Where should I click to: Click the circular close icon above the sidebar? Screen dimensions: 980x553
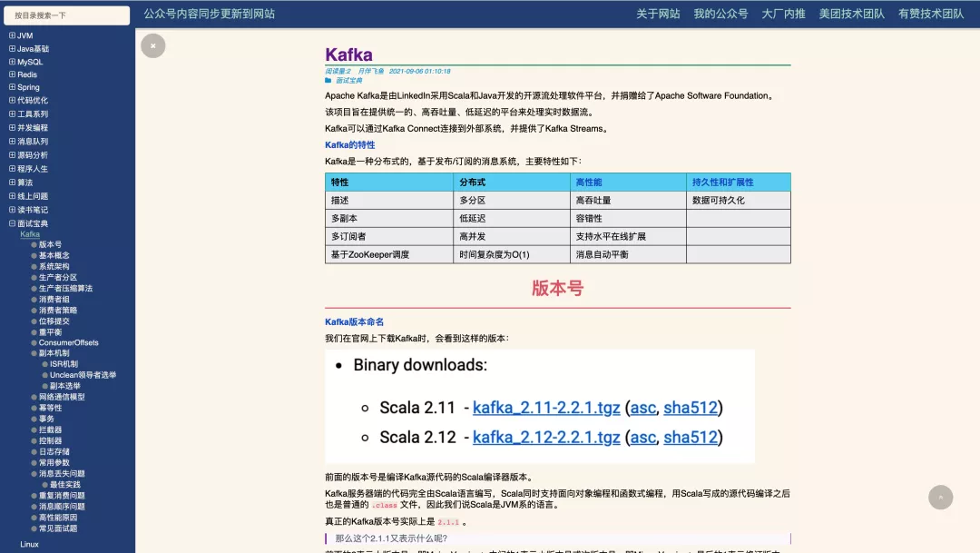point(153,44)
